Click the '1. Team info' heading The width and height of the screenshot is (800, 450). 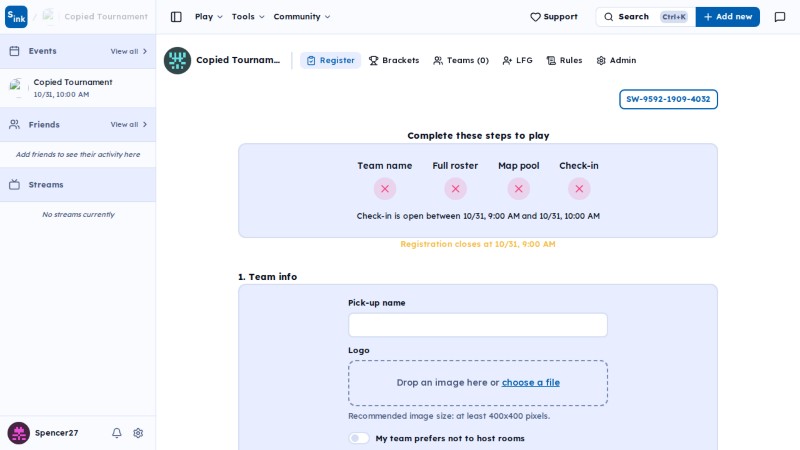(x=267, y=277)
